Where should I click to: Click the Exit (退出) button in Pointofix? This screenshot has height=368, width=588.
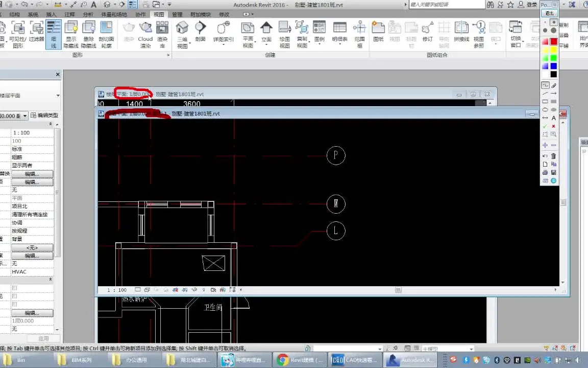(x=549, y=13)
